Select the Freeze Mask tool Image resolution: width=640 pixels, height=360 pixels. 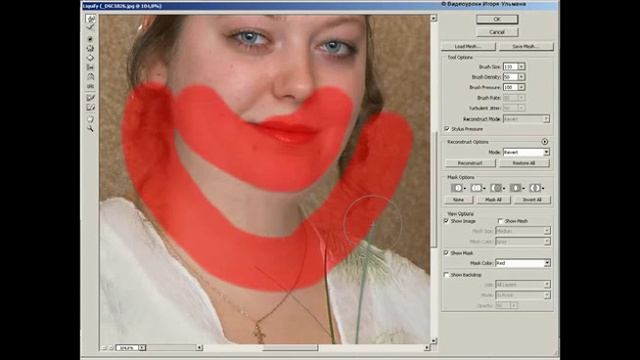pos(90,98)
